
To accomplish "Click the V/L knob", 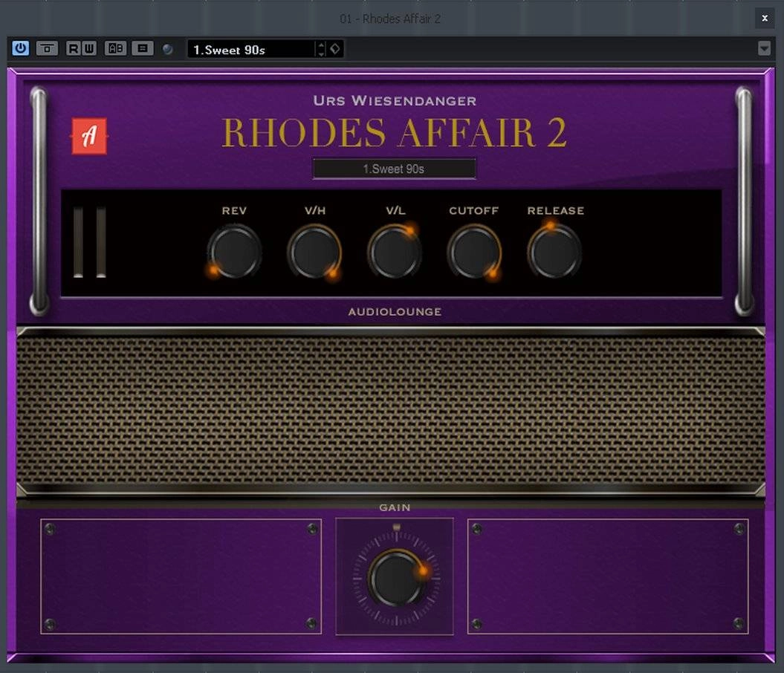I will pyautogui.click(x=394, y=252).
